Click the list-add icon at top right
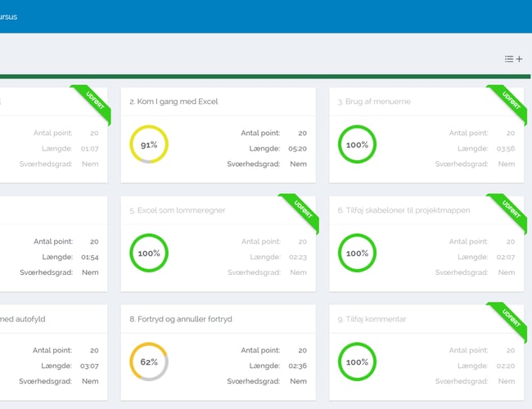The image size is (532, 409). 513,59
